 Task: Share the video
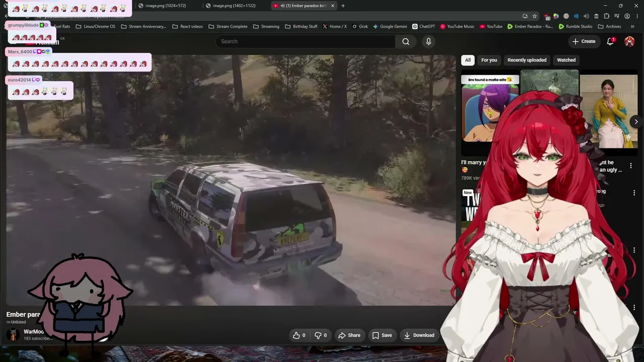click(x=349, y=335)
